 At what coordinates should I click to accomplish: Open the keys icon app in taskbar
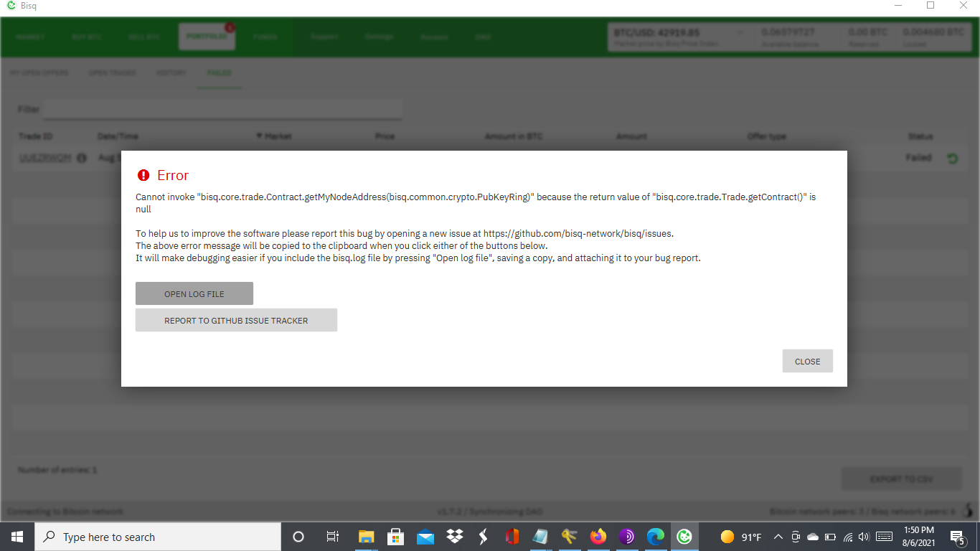(x=570, y=537)
